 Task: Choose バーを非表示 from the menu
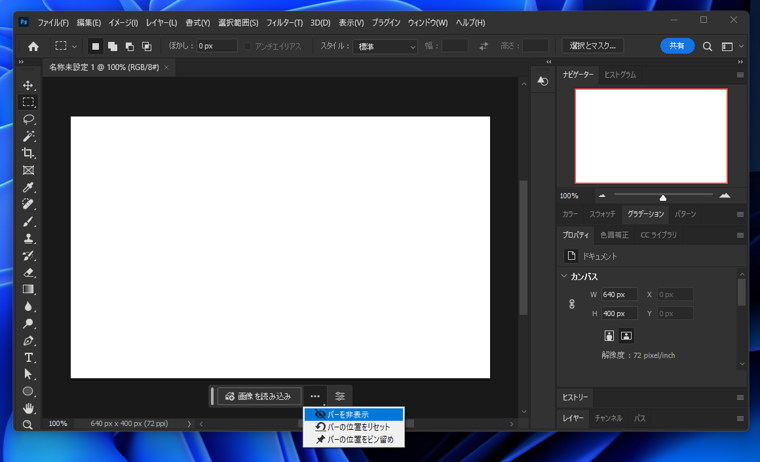tap(354, 414)
